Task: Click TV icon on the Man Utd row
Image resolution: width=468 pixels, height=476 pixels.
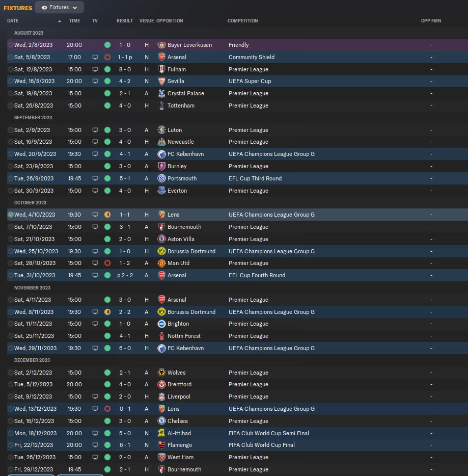Action: [95, 263]
